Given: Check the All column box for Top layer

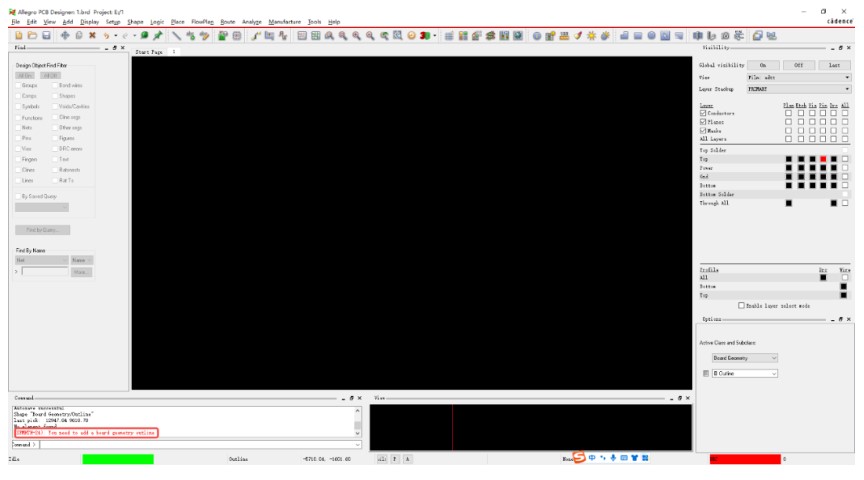Looking at the screenshot, I should 845,159.
